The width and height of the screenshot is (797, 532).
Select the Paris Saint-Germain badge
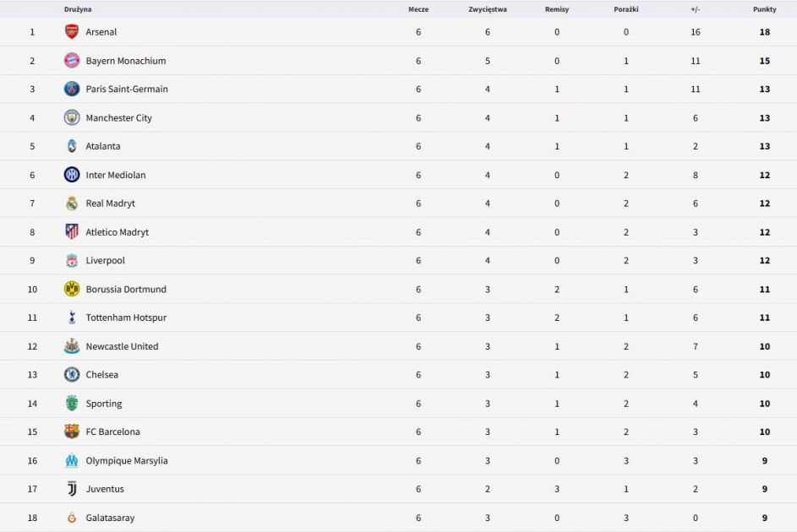coord(72,90)
